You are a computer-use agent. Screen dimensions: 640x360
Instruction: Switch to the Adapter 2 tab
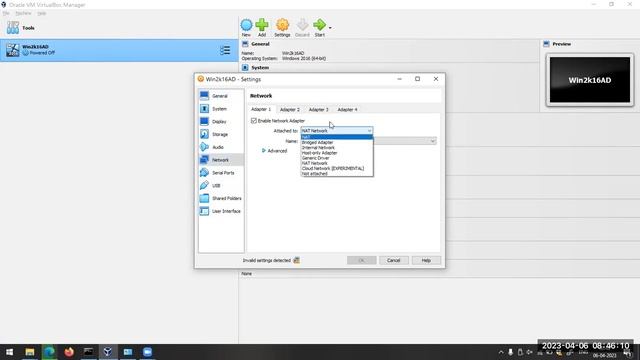(290, 110)
